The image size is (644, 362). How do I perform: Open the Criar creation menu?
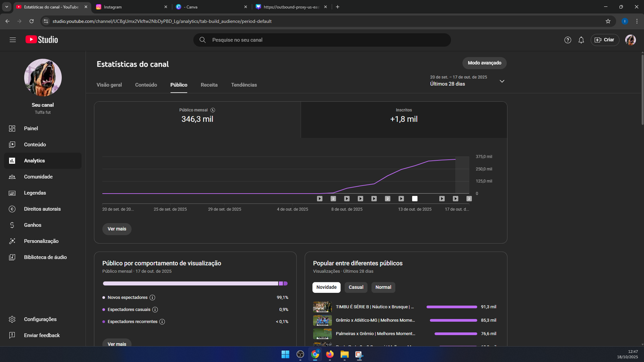coord(605,40)
